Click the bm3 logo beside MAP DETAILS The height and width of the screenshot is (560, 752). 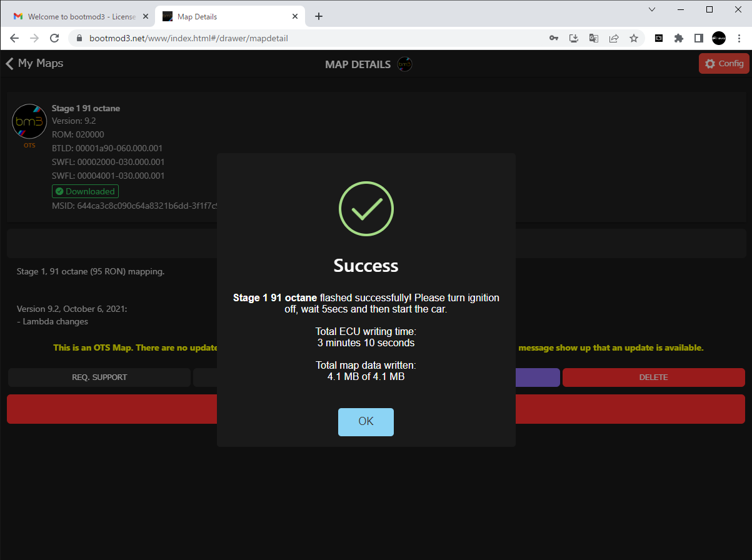point(405,64)
